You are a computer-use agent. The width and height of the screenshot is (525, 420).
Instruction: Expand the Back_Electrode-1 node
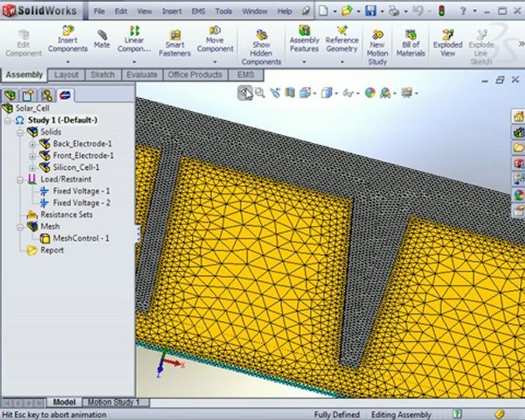pos(32,144)
